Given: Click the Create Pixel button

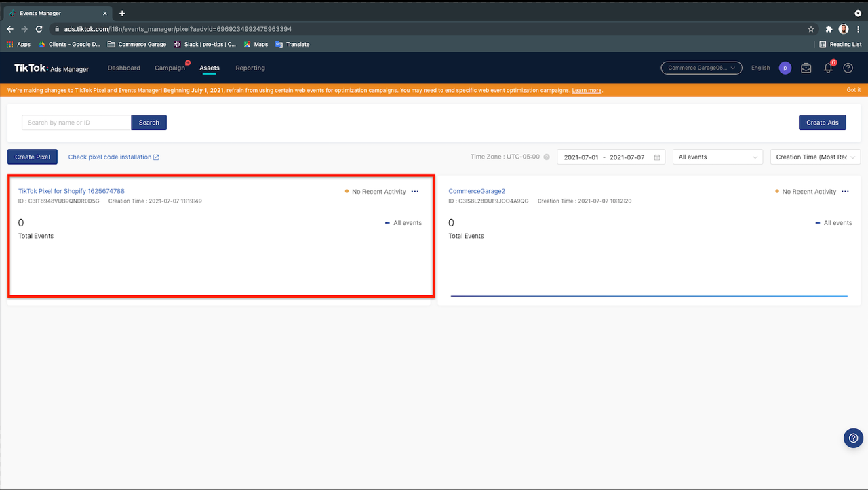Looking at the screenshot, I should [33, 157].
